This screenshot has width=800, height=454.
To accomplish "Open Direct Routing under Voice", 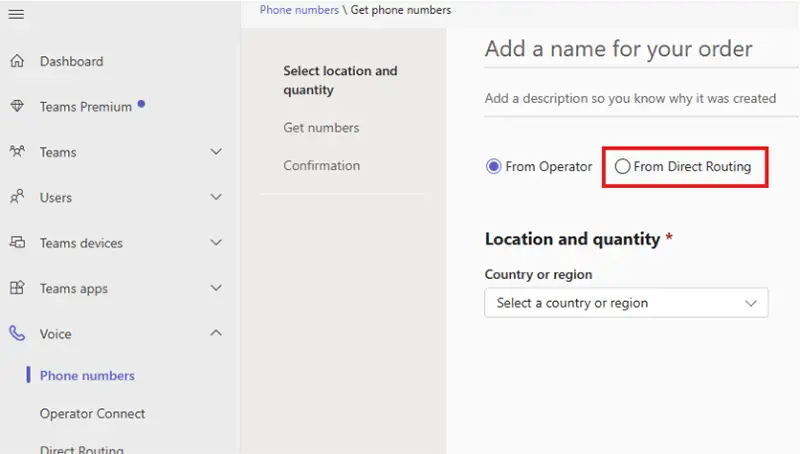I will point(82,449).
